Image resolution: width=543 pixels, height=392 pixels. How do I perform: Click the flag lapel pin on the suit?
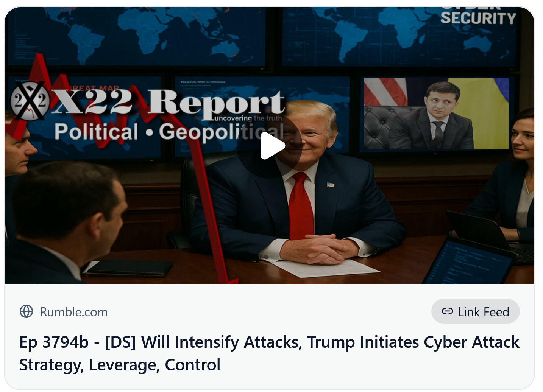click(x=331, y=185)
